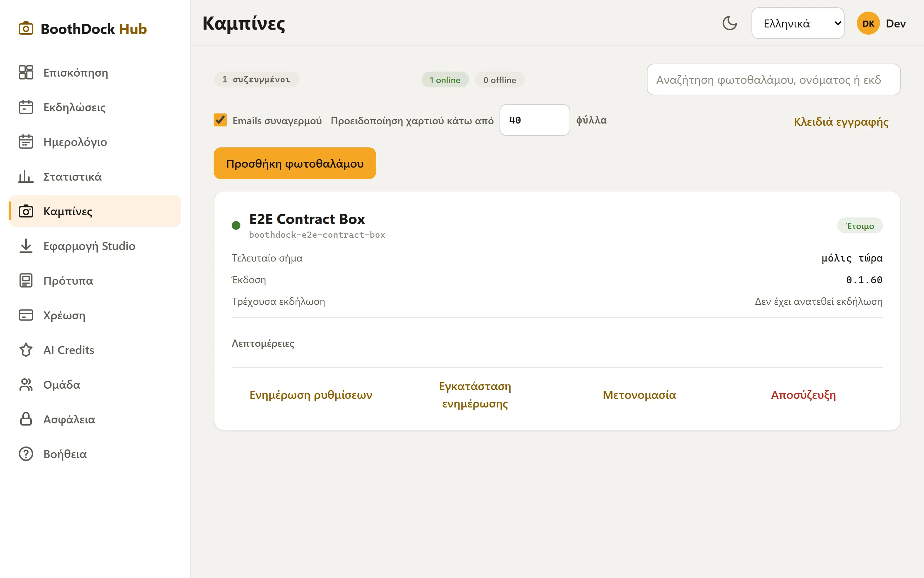This screenshot has width=924, height=578.
Task: Click the Χρέωση credit card icon
Action: (x=26, y=315)
